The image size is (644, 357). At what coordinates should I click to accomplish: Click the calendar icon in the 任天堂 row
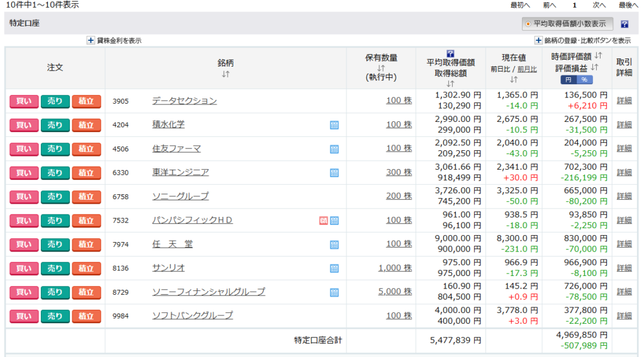click(x=334, y=244)
